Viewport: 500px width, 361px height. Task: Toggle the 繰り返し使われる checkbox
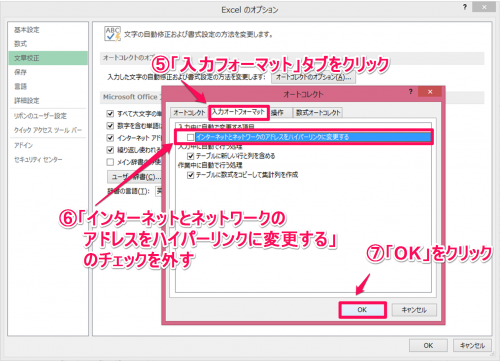110,150
